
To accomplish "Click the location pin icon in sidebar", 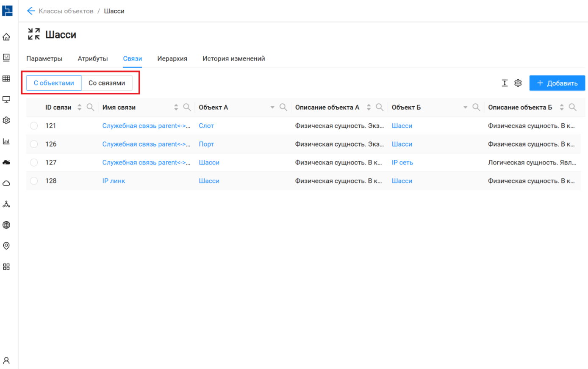I will (6, 246).
